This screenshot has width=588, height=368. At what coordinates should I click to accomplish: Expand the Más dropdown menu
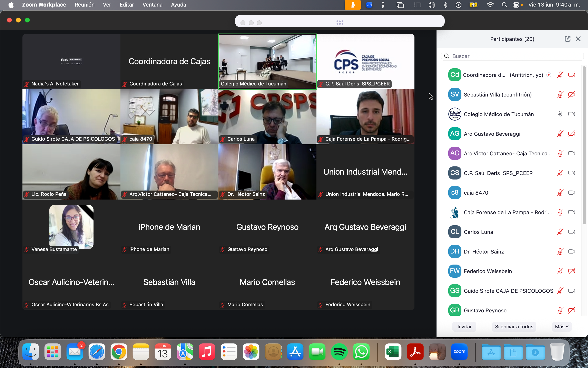[561, 327]
